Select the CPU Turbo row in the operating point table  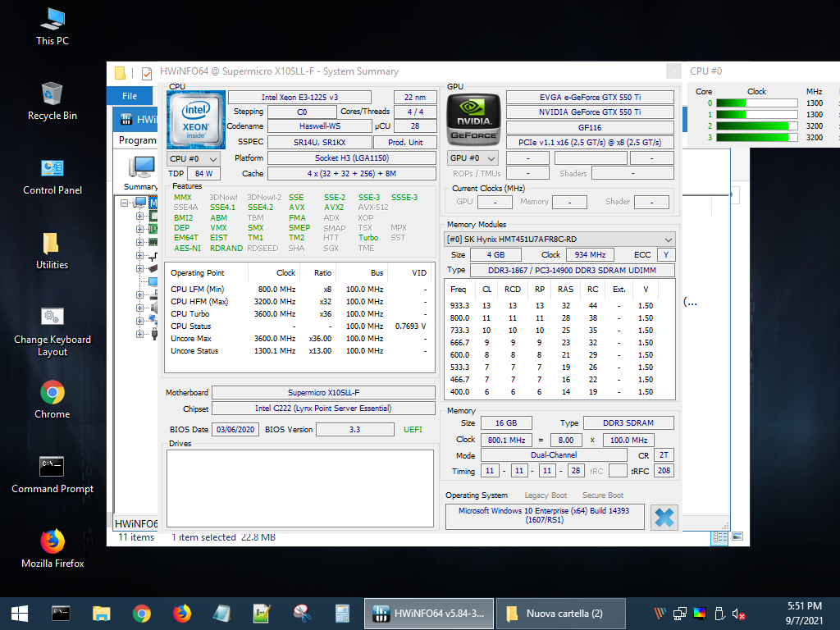tap(299, 314)
